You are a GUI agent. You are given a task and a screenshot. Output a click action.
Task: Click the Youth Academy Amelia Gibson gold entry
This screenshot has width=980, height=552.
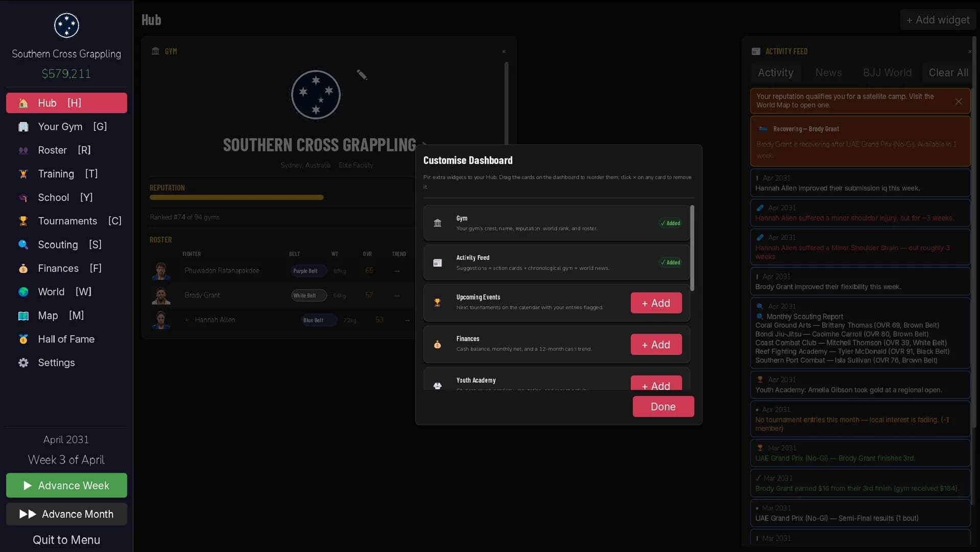click(860, 385)
